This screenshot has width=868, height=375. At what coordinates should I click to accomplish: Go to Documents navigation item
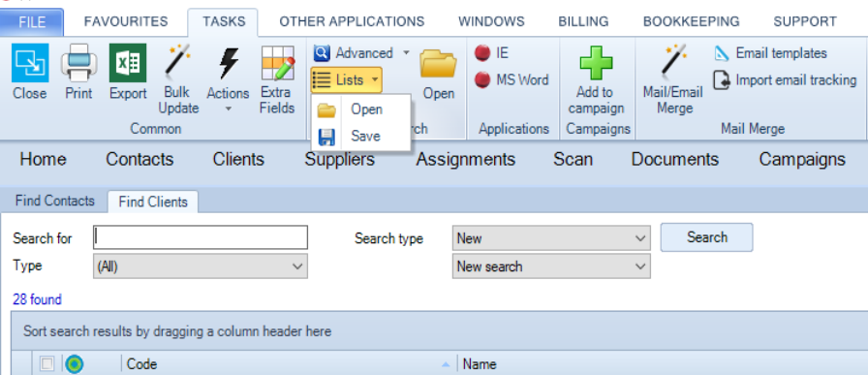pos(675,160)
